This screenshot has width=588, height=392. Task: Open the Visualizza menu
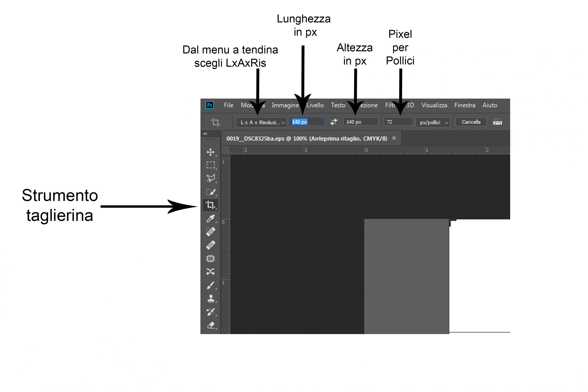(x=434, y=105)
